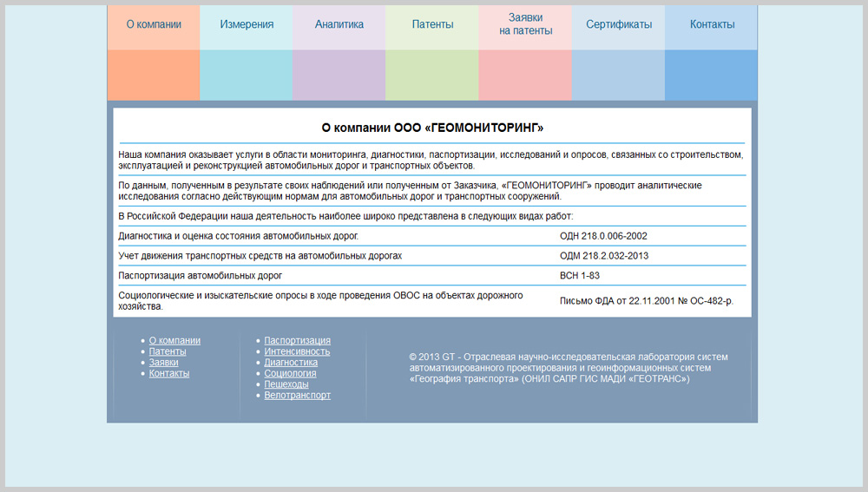The image size is (868, 492).
Task: Click the «Контакты» tab in top menu
Action: [712, 25]
